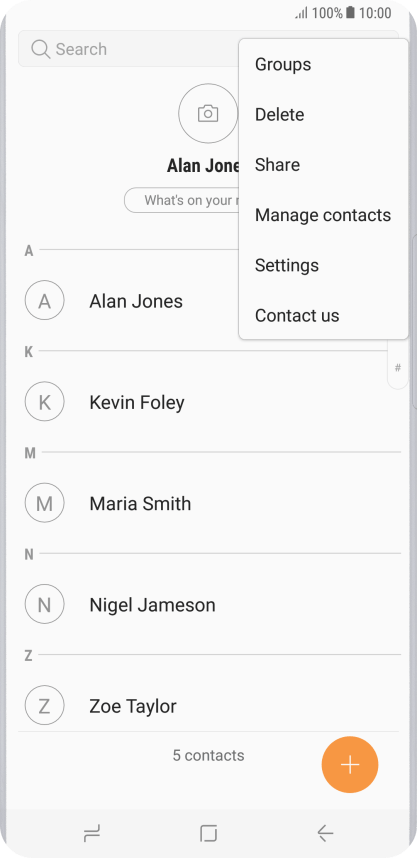417x858 pixels.
Task: Select Contact us menu option
Action: (323, 316)
